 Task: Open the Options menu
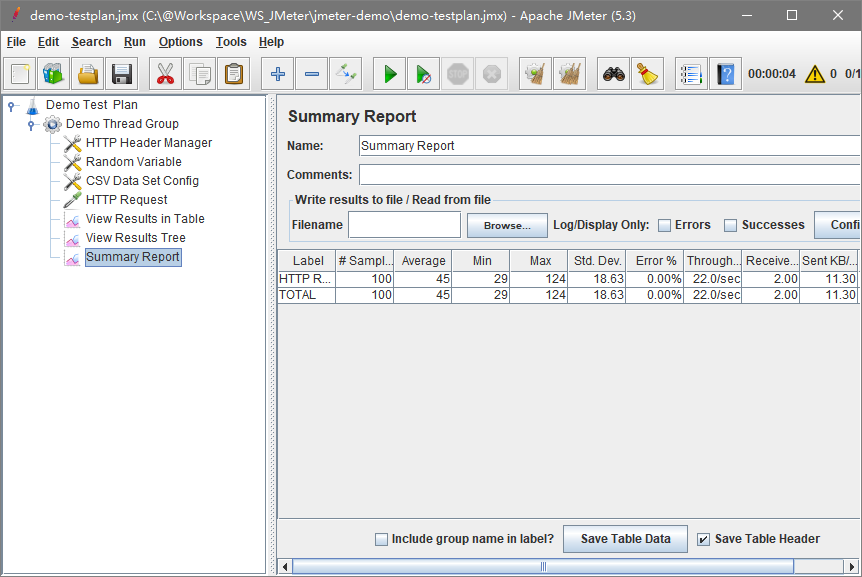[x=180, y=42]
